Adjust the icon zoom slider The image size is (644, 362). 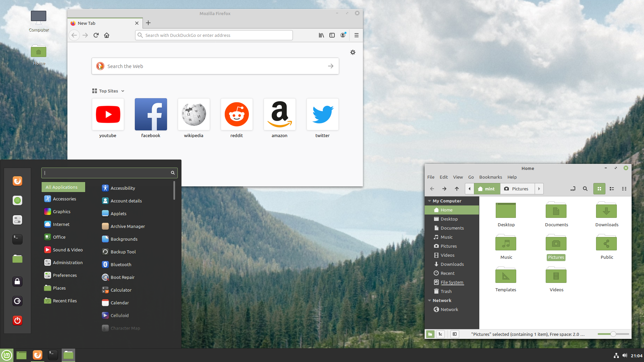click(x=613, y=334)
